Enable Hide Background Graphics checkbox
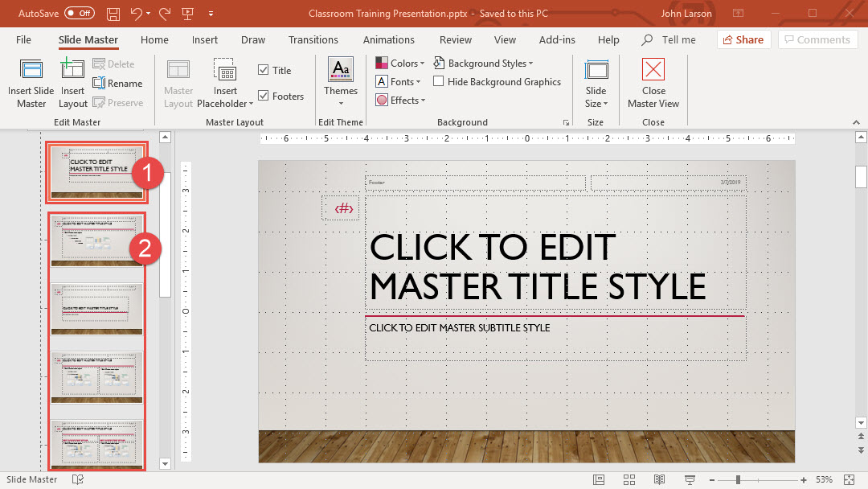Image resolution: width=868 pixels, height=489 pixels. point(439,81)
